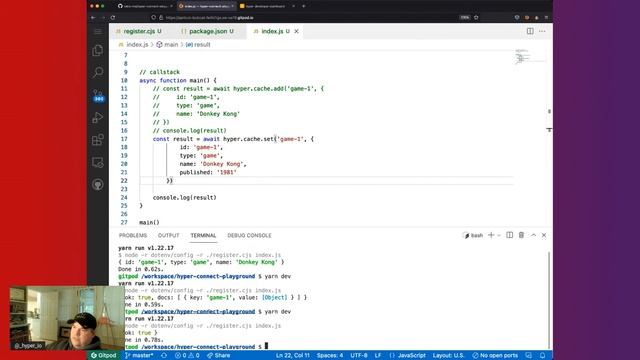Change file encoding UTF-8
This screenshot has width=640, height=360.
(x=359, y=355)
